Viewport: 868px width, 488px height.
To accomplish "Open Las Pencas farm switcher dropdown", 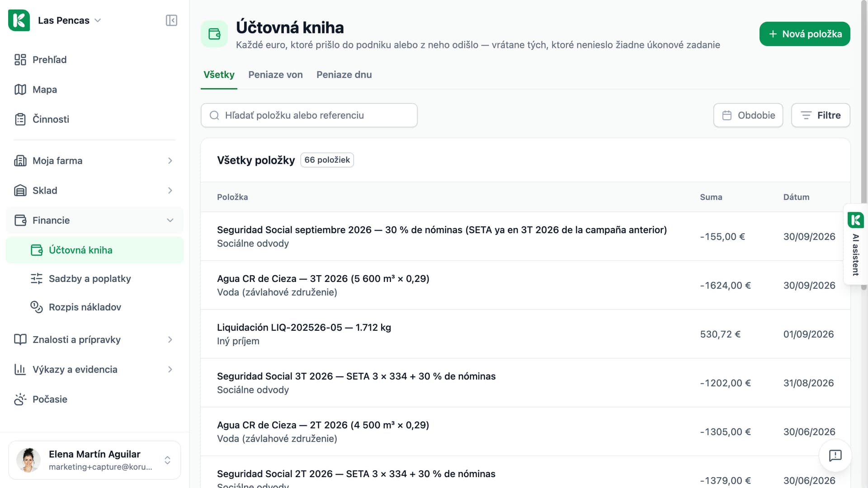I will point(70,20).
